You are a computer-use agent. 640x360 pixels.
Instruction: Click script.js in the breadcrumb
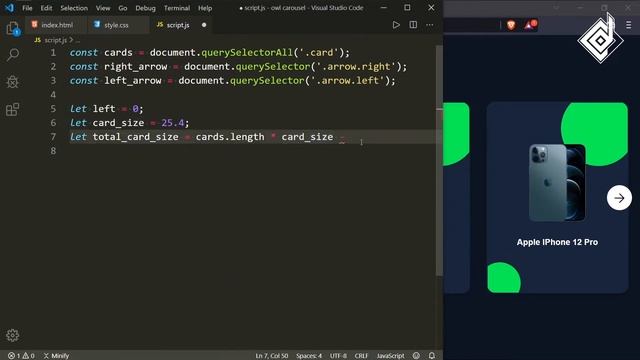[x=55, y=40]
